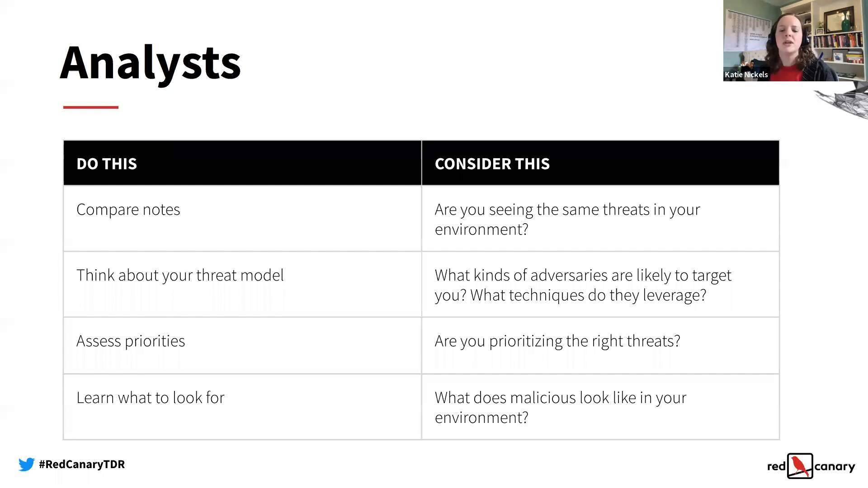Click the Assess priorities cell

point(131,341)
